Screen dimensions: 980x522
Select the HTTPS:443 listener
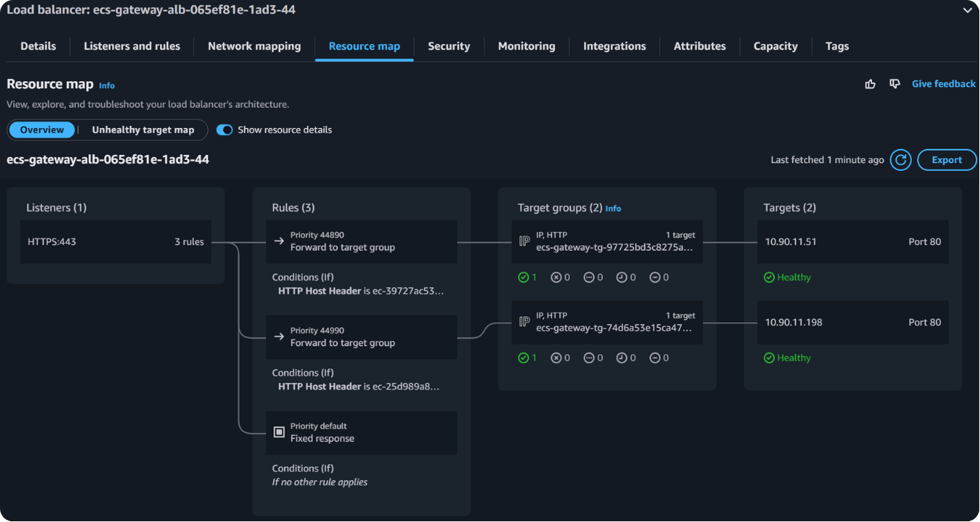[x=116, y=242]
